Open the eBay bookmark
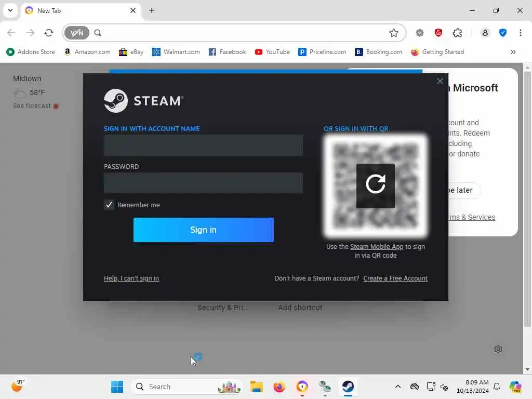The width and height of the screenshot is (532, 399). click(131, 52)
